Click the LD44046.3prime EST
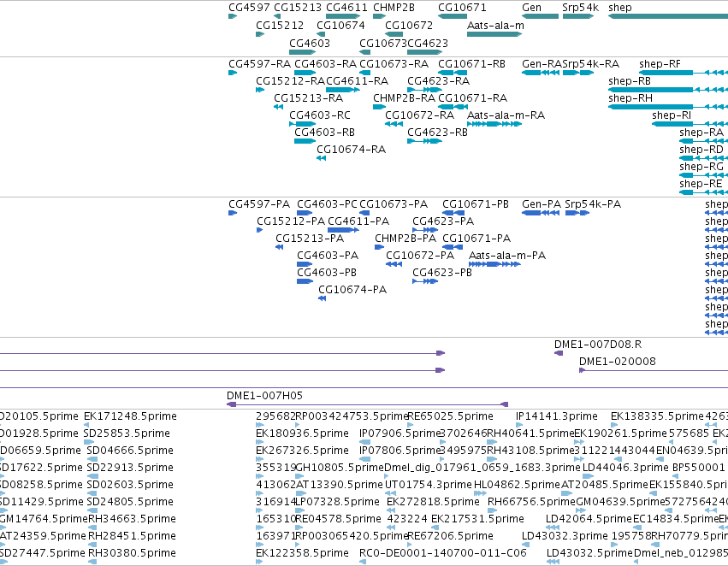 [x=589, y=476]
